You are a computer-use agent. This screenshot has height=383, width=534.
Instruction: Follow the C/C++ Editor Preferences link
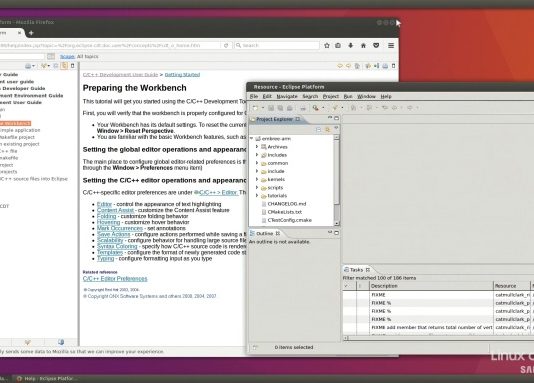(115, 278)
